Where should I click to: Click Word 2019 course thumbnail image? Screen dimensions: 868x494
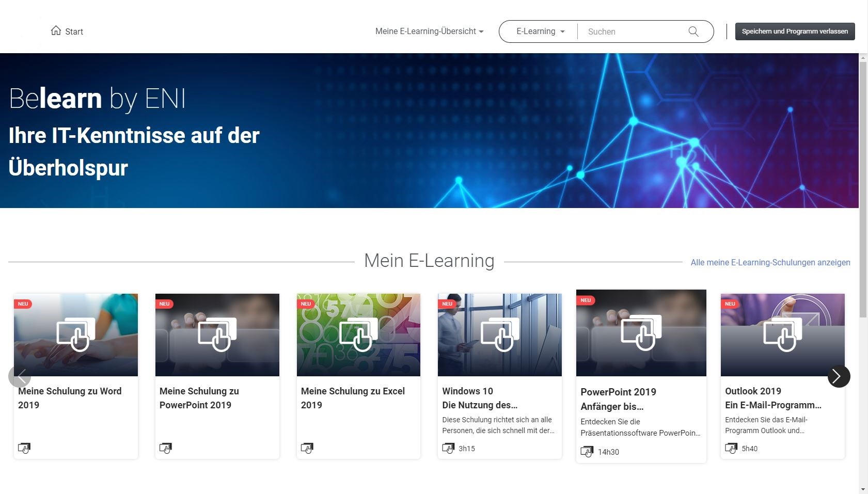coord(76,335)
